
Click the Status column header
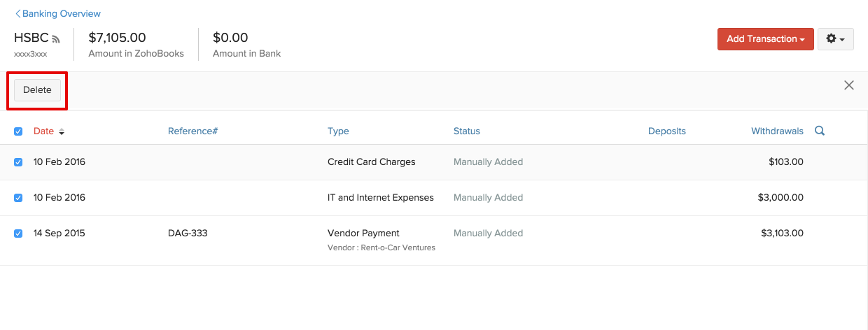[466, 131]
